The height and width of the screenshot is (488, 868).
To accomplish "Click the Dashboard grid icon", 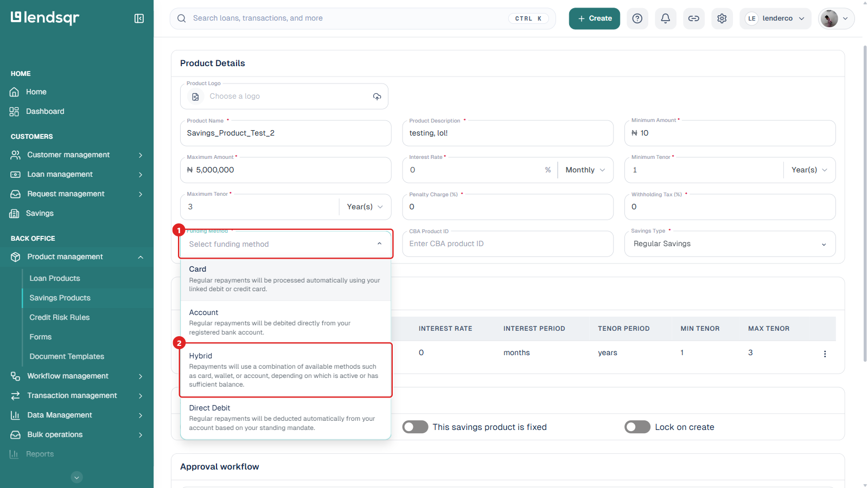I will (14, 112).
